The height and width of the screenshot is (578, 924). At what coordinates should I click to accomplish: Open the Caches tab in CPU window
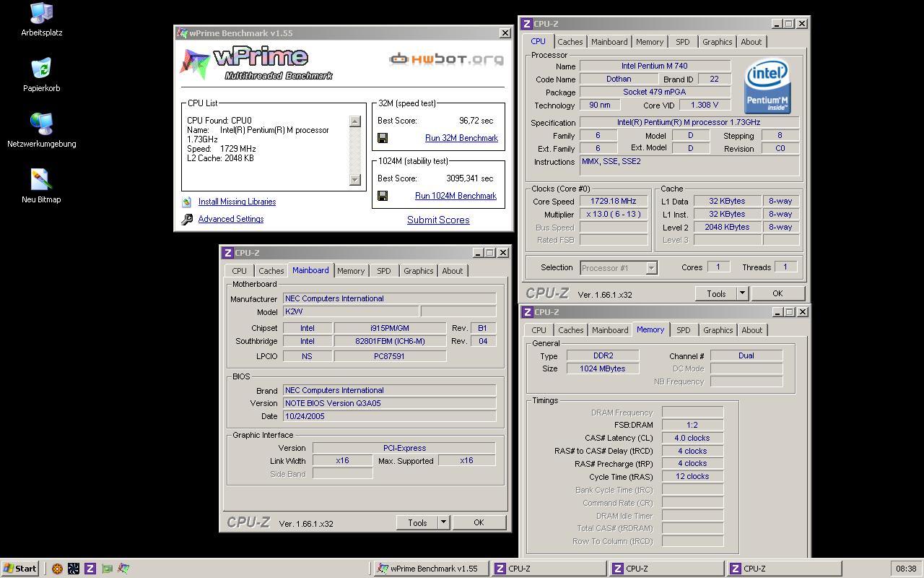(x=570, y=42)
